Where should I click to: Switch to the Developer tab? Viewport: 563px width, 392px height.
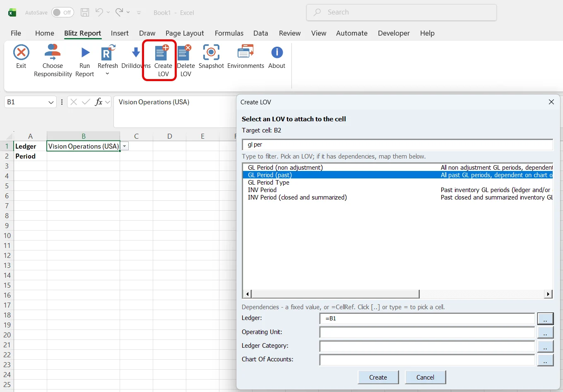click(394, 33)
